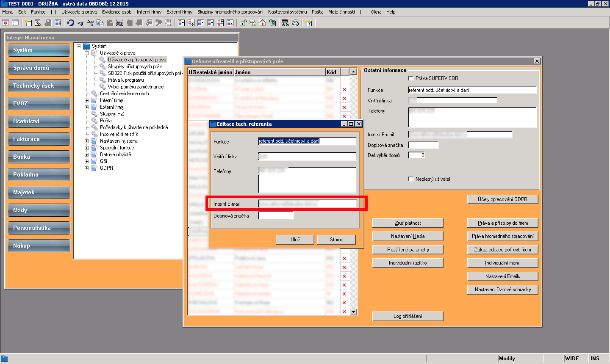610x364 pixels.
Task: Open the Help menu
Action: point(391,12)
